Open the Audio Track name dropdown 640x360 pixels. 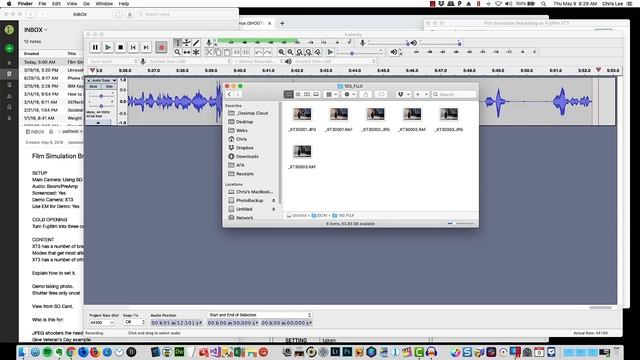coord(103,80)
